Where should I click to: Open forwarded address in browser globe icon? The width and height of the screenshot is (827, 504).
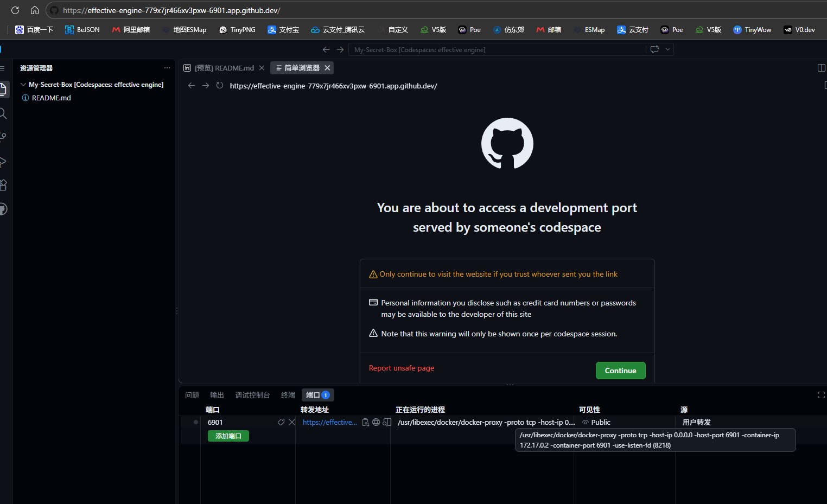(376, 422)
